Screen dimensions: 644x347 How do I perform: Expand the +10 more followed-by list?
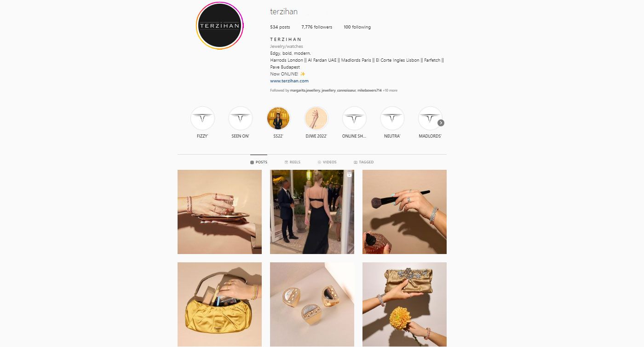pos(390,91)
